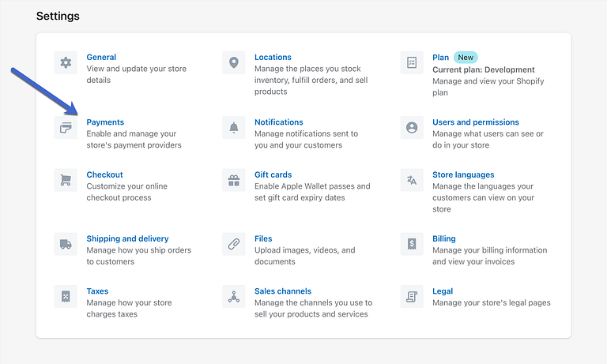Click the Files paperclip icon
The image size is (607, 364).
click(234, 244)
